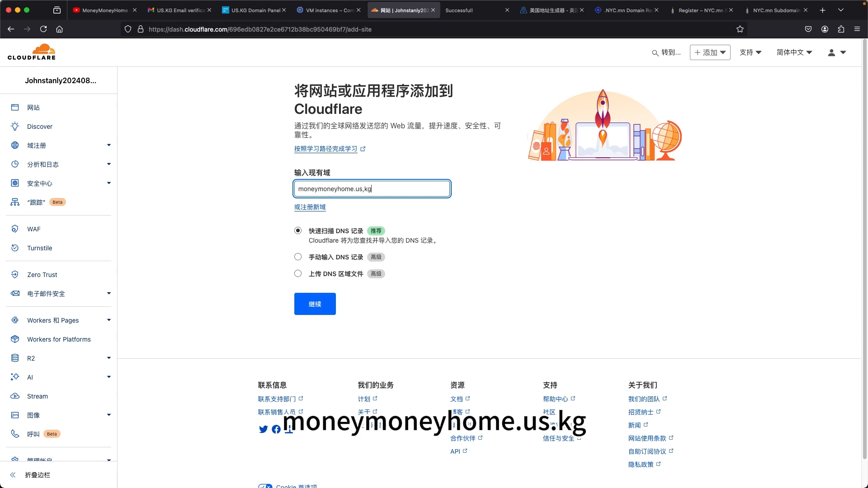Click the 输入现有域 domain input field
The width and height of the screenshot is (868, 488).
(372, 189)
